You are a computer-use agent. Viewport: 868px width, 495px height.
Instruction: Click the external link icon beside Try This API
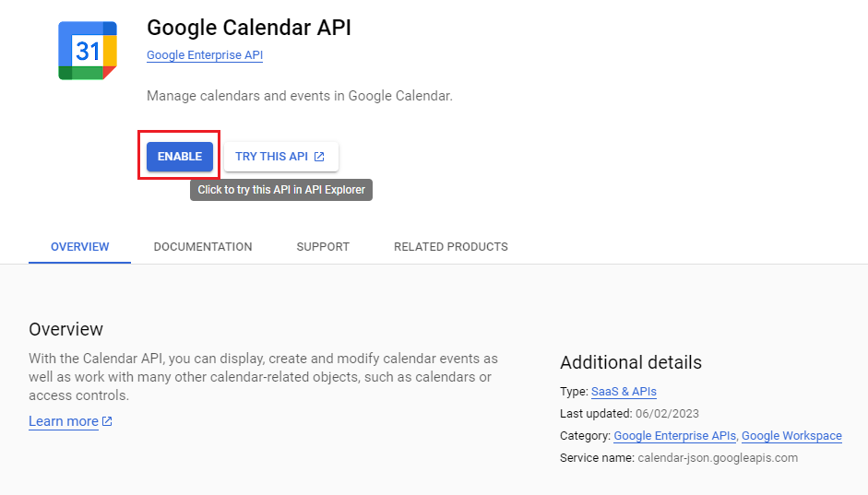[x=319, y=157]
